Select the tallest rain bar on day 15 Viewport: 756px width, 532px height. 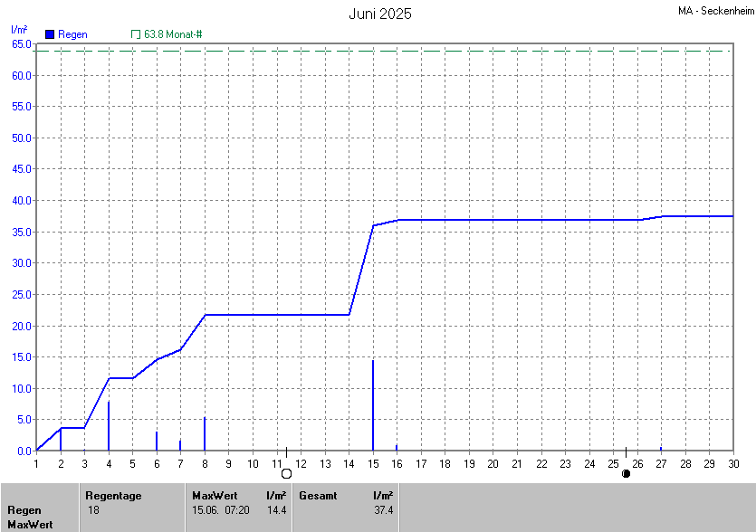point(373,405)
